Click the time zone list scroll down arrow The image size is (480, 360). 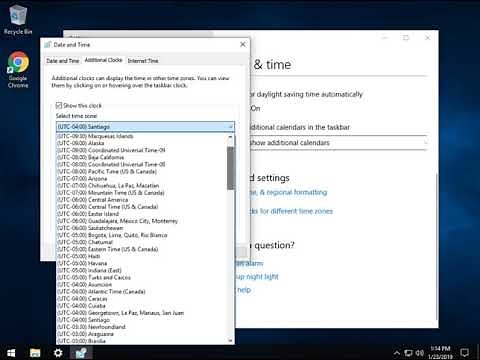click(x=230, y=340)
